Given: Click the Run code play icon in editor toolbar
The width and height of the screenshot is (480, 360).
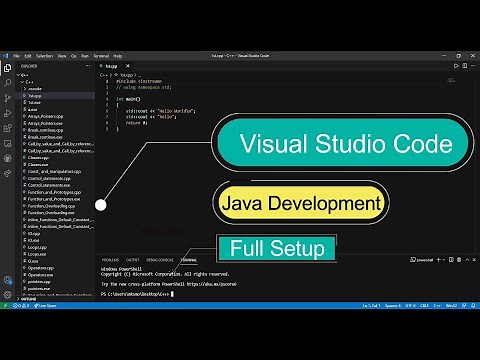Looking at the screenshot, I should (456, 66).
